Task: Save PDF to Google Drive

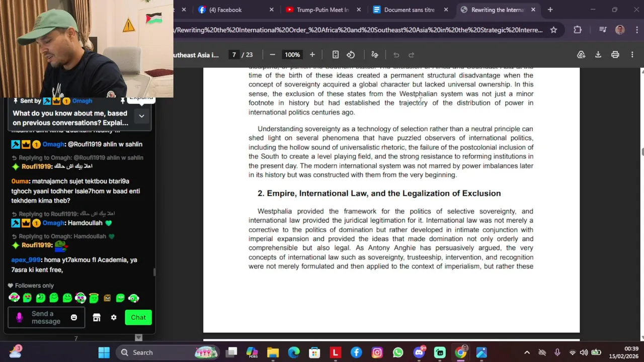Action: pos(581,55)
